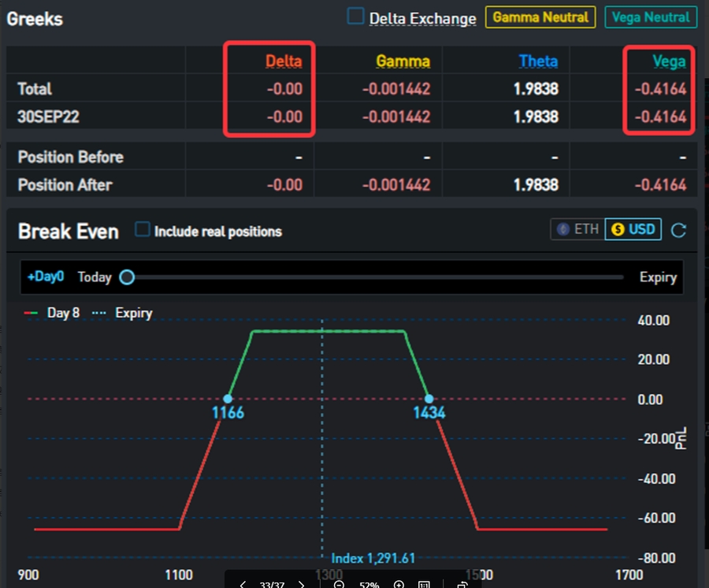Click the Theta column header
Image resolution: width=709 pixels, height=588 pixels.
[x=538, y=61]
